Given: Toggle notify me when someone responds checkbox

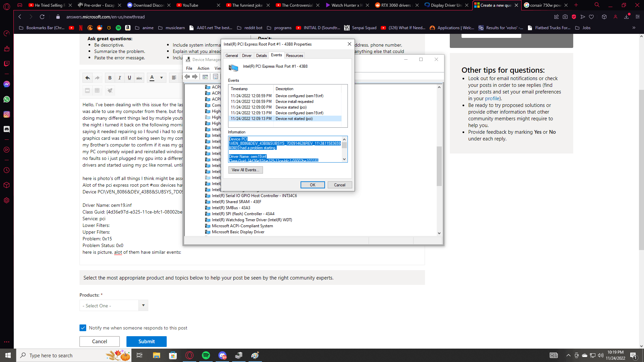Looking at the screenshot, I should pos(83,328).
